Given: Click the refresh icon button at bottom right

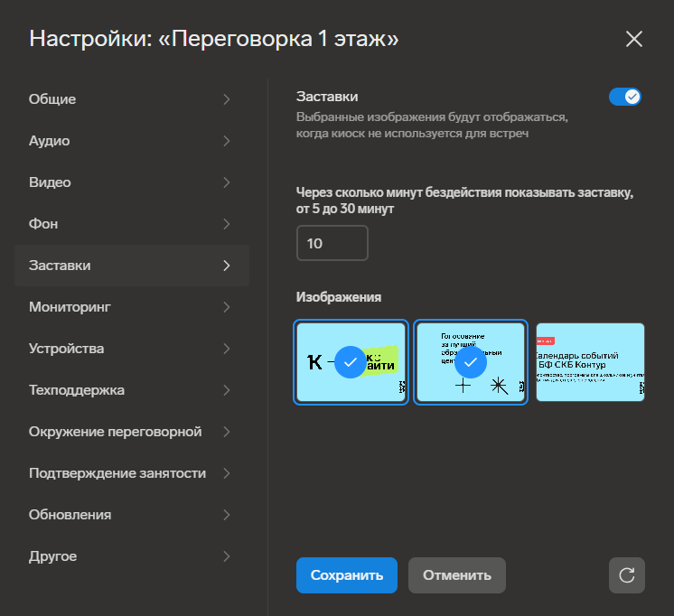Looking at the screenshot, I should 626,575.
